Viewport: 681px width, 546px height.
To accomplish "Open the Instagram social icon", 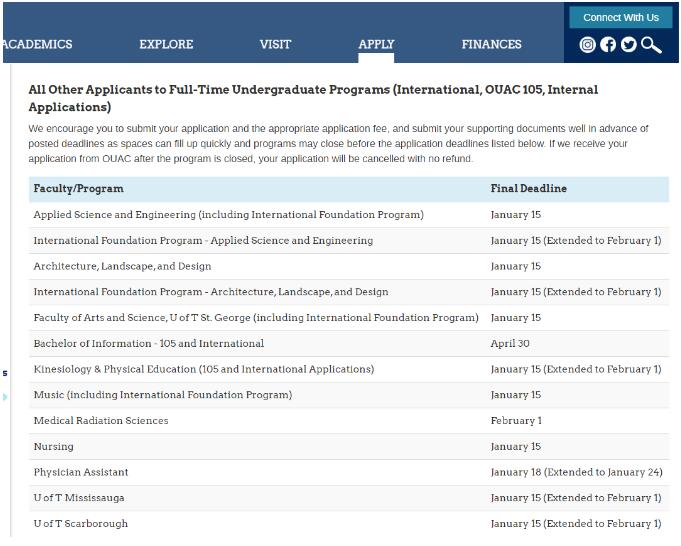I will click(x=588, y=45).
